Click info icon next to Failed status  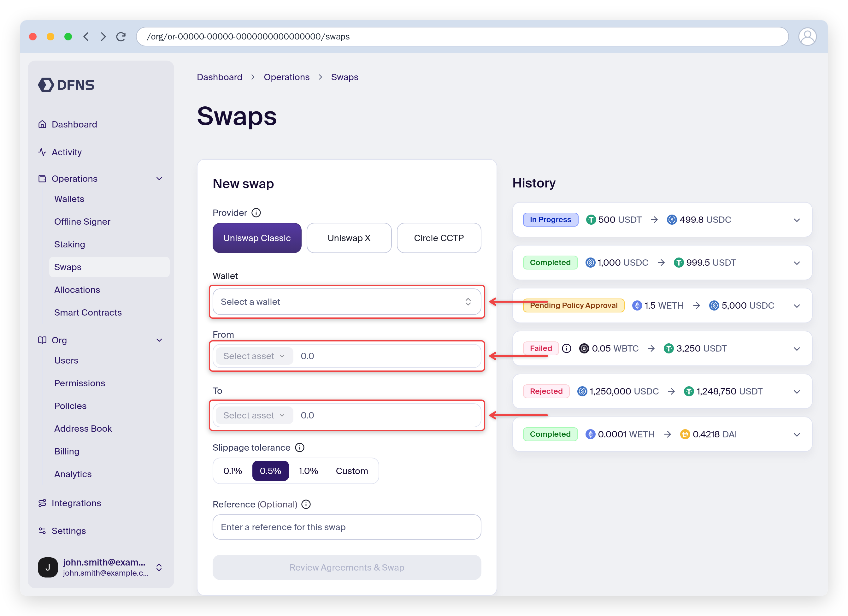point(567,349)
